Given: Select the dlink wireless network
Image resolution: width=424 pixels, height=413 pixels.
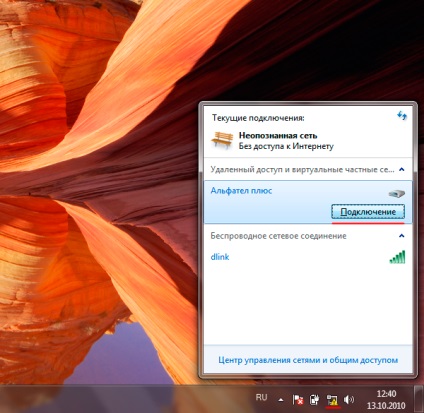Looking at the screenshot, I should 308,257.
